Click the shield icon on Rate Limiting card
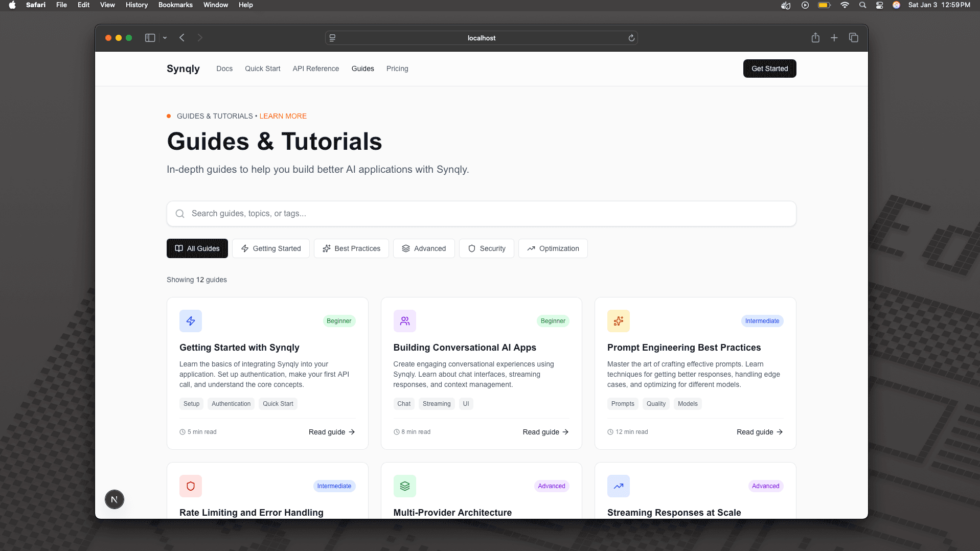This screenshot has height=551, width=980. pos(191,486)
